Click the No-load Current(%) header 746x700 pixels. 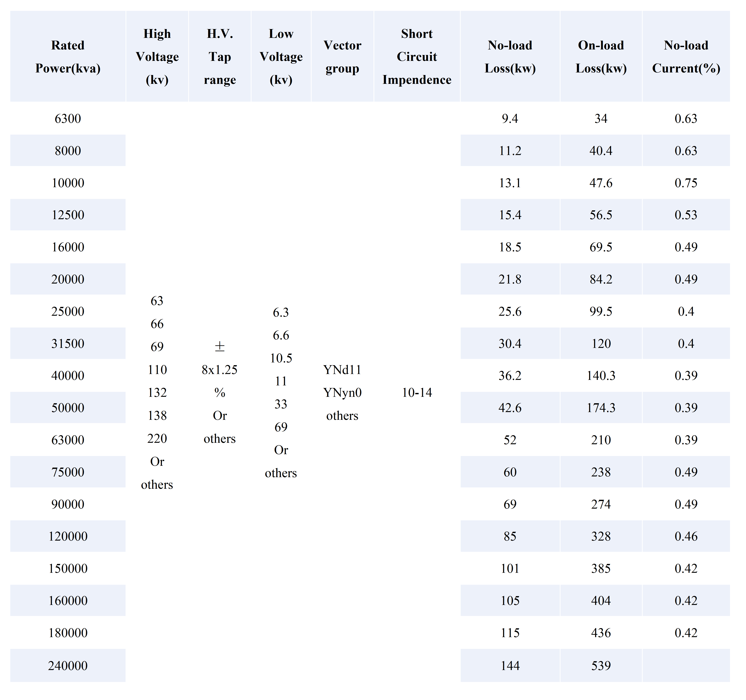686,56
